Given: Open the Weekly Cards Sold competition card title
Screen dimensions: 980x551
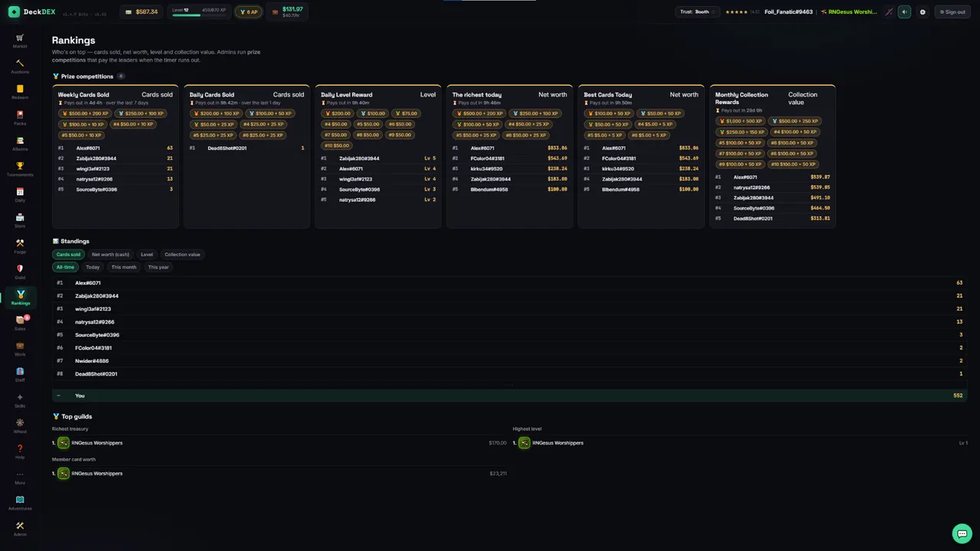Looking at the screenshot, I should click(83, 95).
